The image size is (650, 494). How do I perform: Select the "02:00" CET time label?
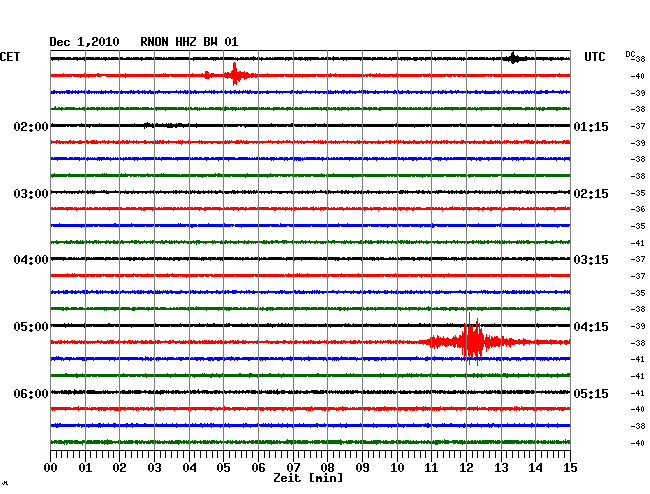pos(31,126)
